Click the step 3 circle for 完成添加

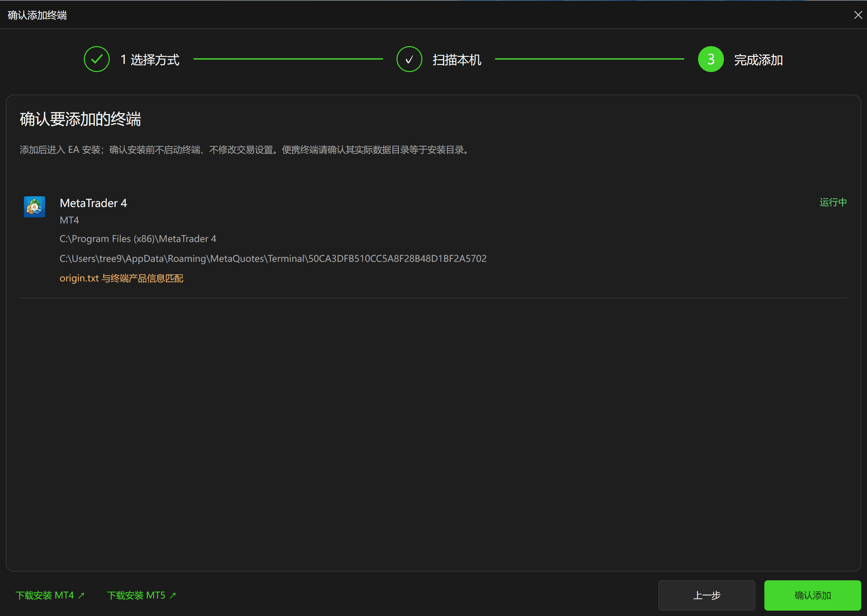pyautogui.click(x=711, y=59)
